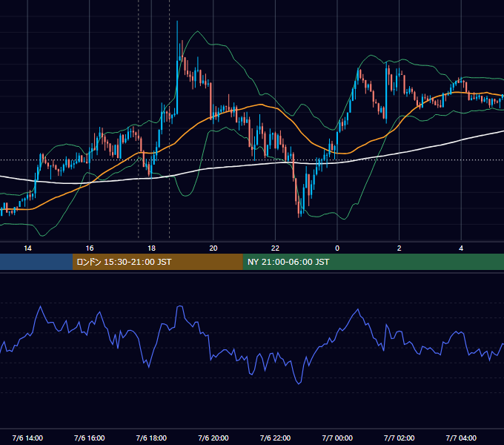Viewport: 504px width, 445px height.
Task: Click the hour label 14 on time axis
Action: coord(27,248)
